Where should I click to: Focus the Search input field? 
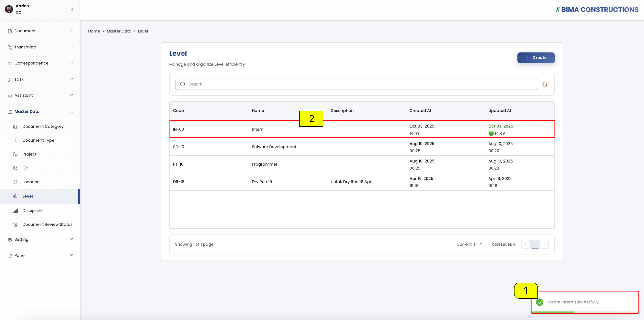tap(356, 84)
